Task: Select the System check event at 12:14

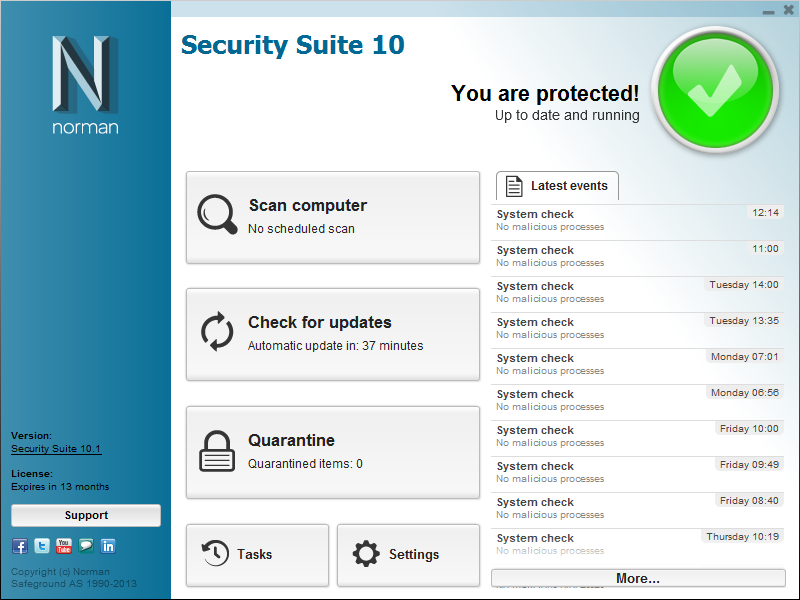Action: tap(637, 222)
